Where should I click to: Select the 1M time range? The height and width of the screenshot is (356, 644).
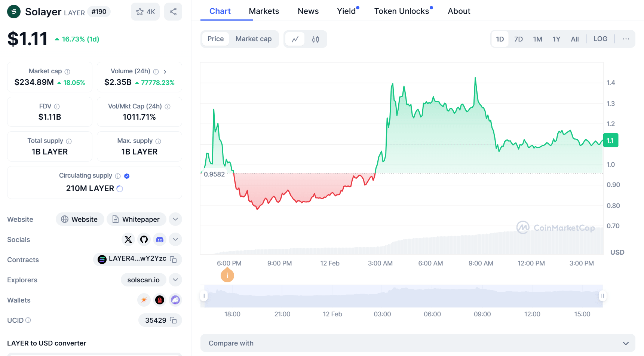[x=538, y=39]
